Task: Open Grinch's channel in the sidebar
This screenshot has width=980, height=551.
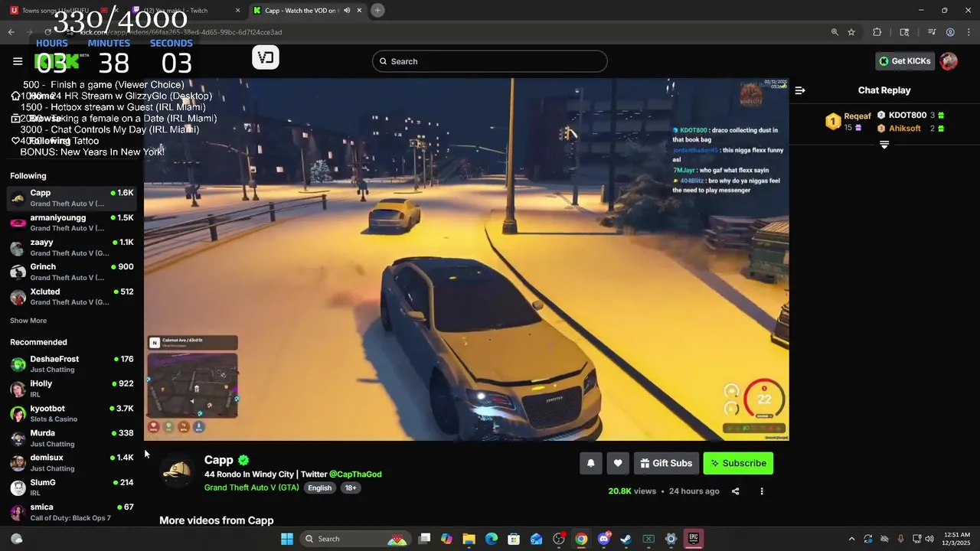Action: [x=72, y=272]
